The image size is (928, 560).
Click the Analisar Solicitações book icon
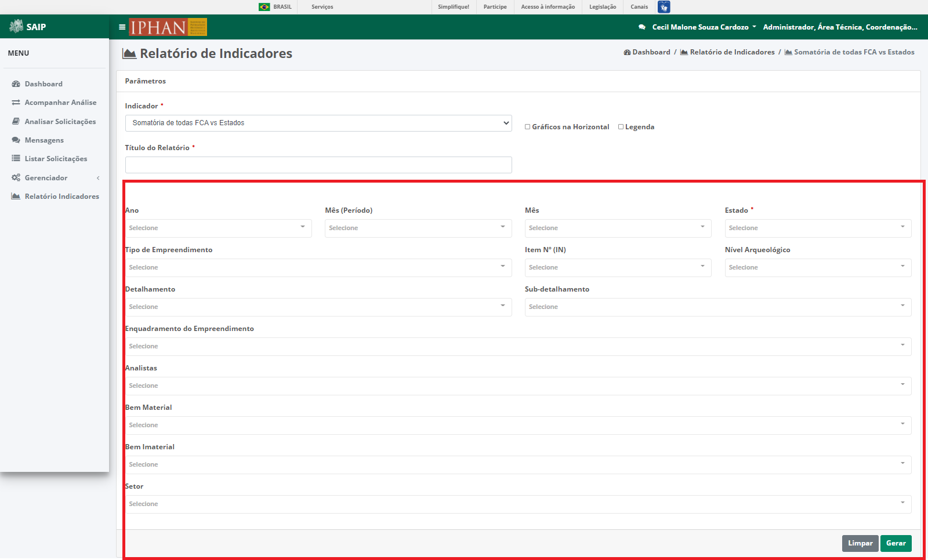point(16,122)
